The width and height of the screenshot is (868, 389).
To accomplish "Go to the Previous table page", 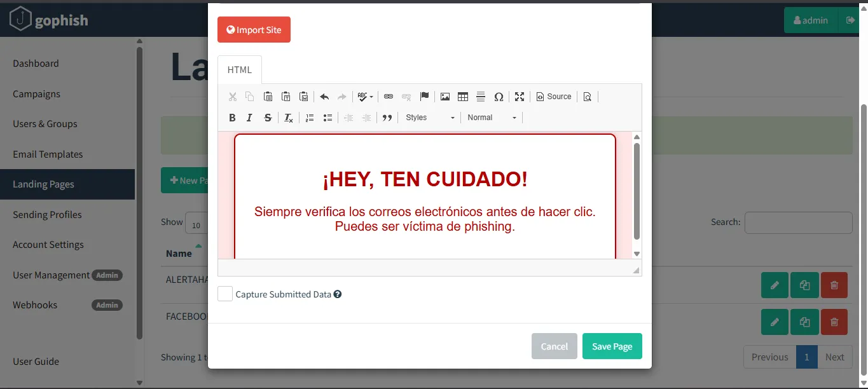I will point(769,357).
